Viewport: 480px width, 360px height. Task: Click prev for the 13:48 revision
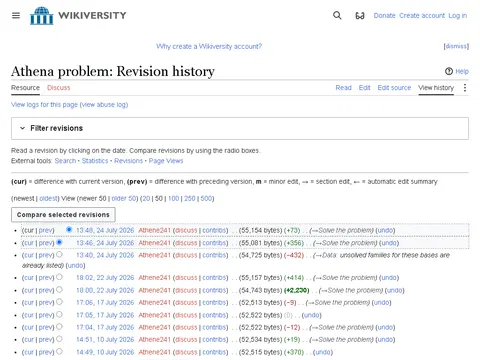tap(46, 230)
